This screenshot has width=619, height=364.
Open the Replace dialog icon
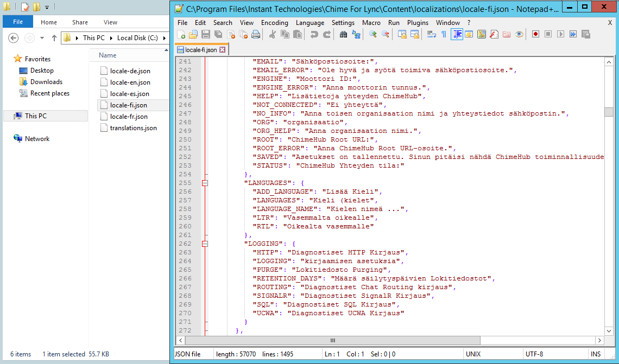pos(356,35)
